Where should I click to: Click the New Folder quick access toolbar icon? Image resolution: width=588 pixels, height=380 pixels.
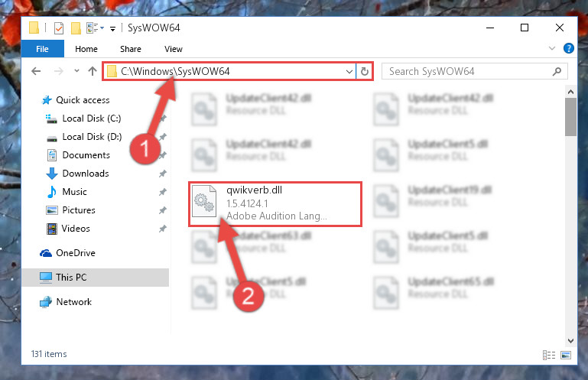tap(76, 28)
